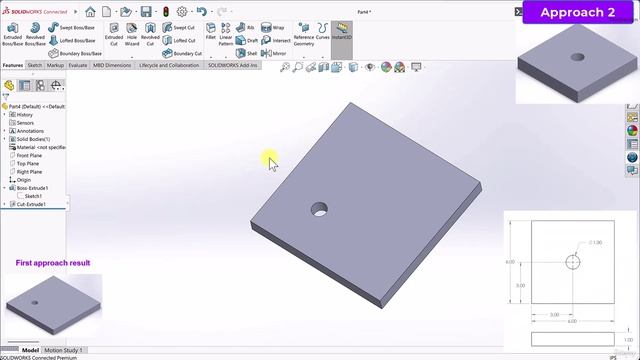Open the dropdown arrow beside Save
The height and width of the screenshot is (360, 640).
[156, 12]
